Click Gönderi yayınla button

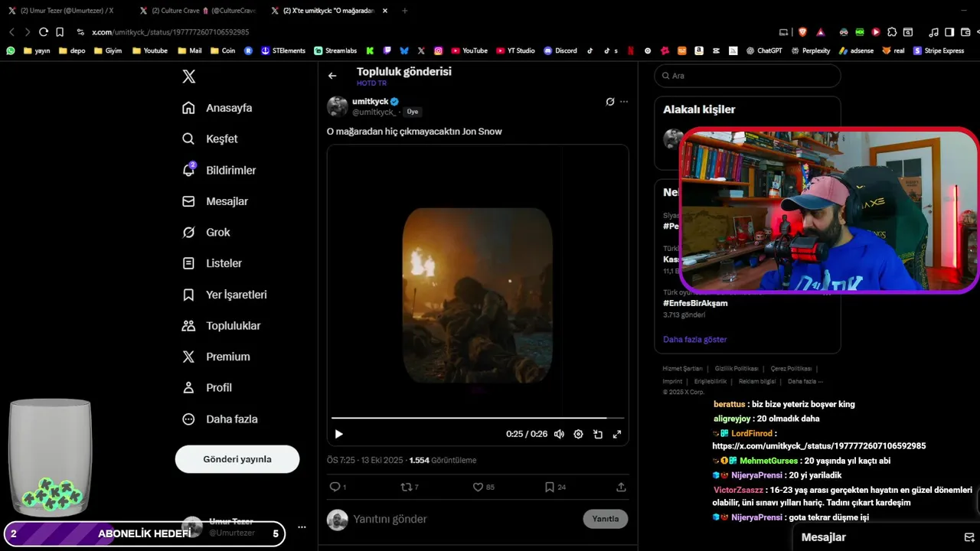pyautogui.click(x=237, y=459)
